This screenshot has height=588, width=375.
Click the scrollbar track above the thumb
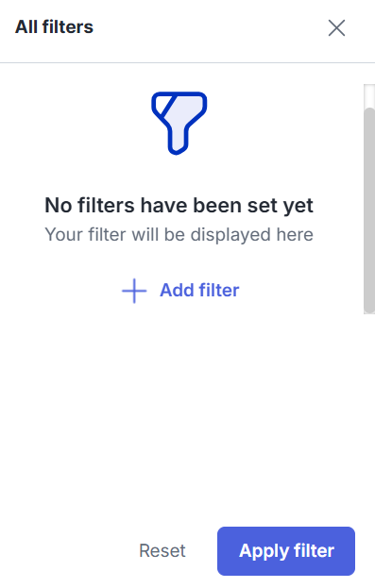(369, 96)
